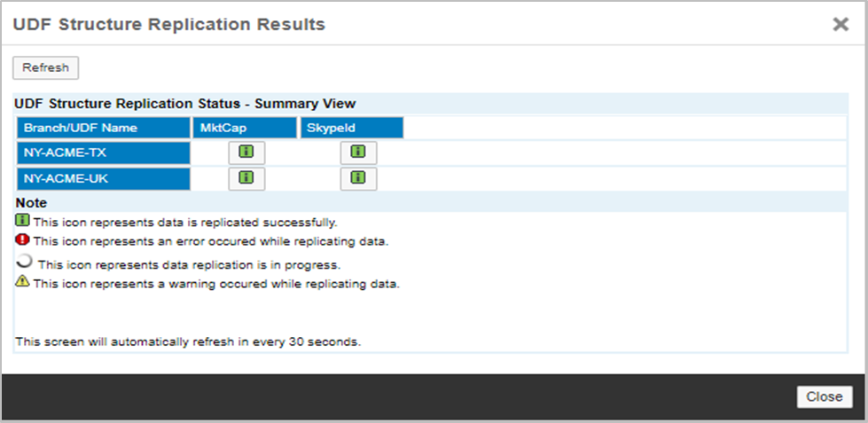Select the Branch/UDF Name column header
Image resolution: width=868 pixels, height=423 pixels.
pos(103,128)
